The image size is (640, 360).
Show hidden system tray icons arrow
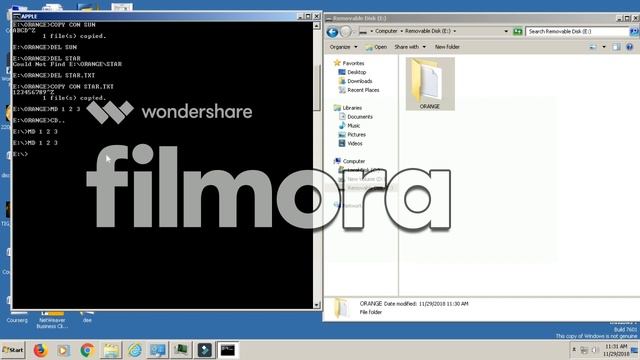point(574,350)
